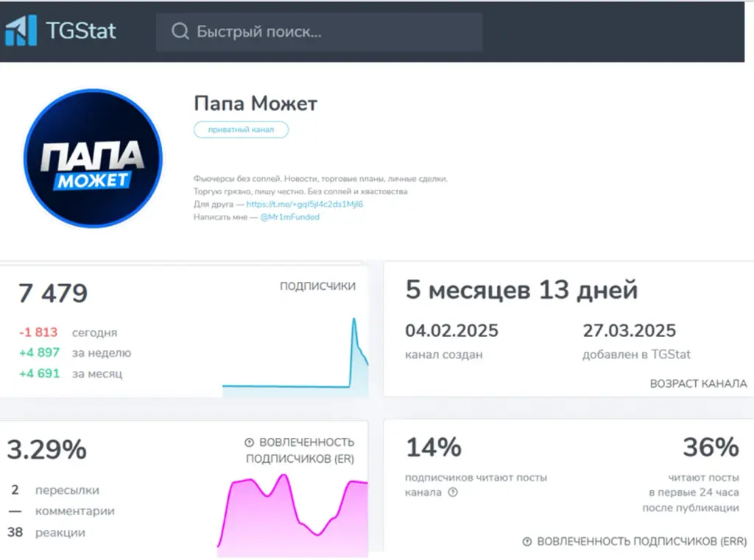The height and width of the screenshot is (560, 754).
Task: Click the 36% first 24 hours value
Action: pos(711,447)
